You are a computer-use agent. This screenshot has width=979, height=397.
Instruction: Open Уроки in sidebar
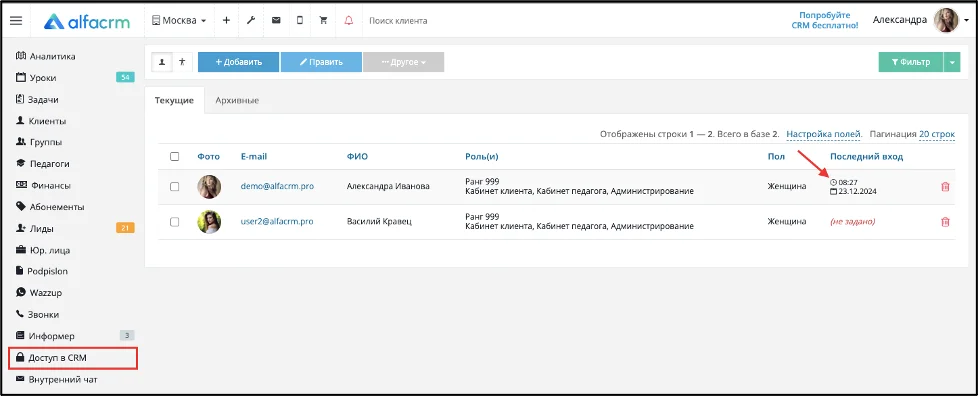(36, 78)
